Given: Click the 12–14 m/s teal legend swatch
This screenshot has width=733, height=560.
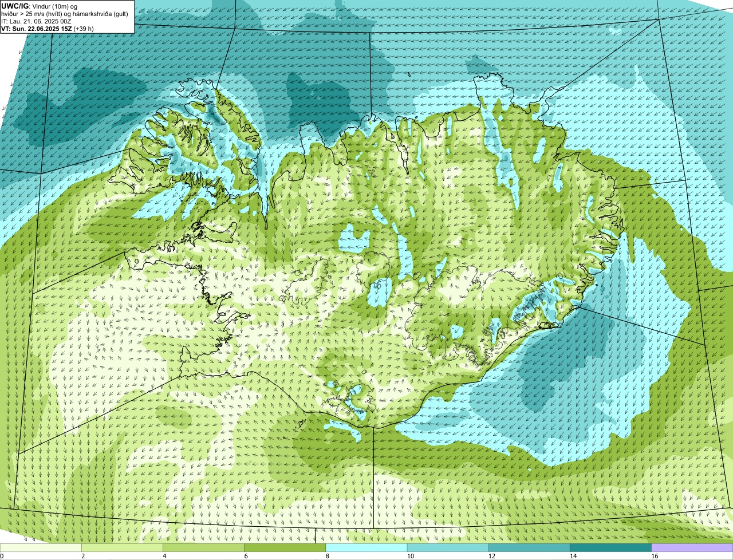Looking at the screenshot, I should [530, 548].
